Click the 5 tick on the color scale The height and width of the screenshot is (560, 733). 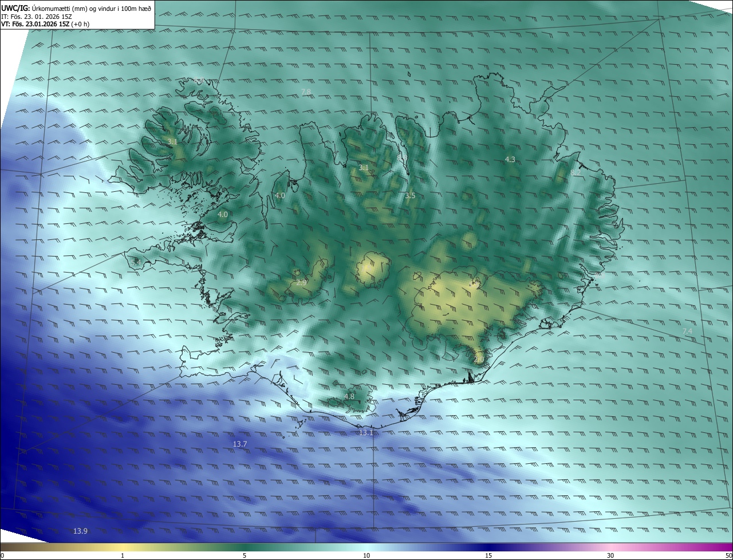(245, 555)
